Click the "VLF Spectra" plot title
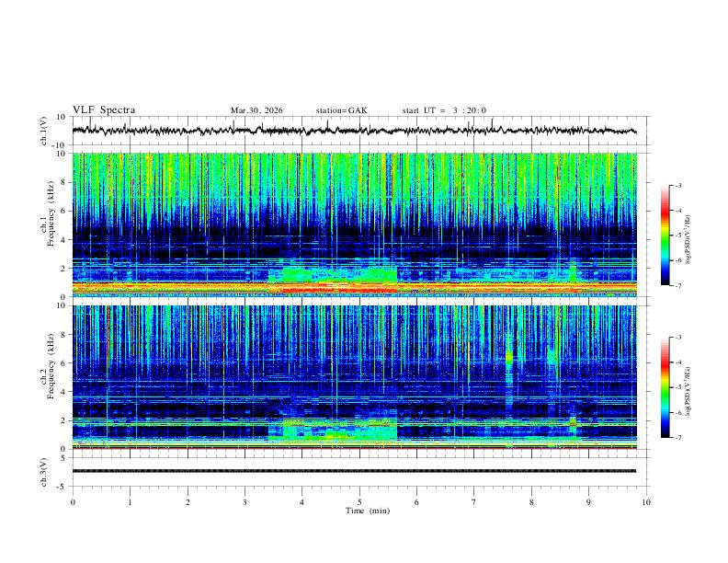This screenshot has width=728, height=563. pos(104,110)
